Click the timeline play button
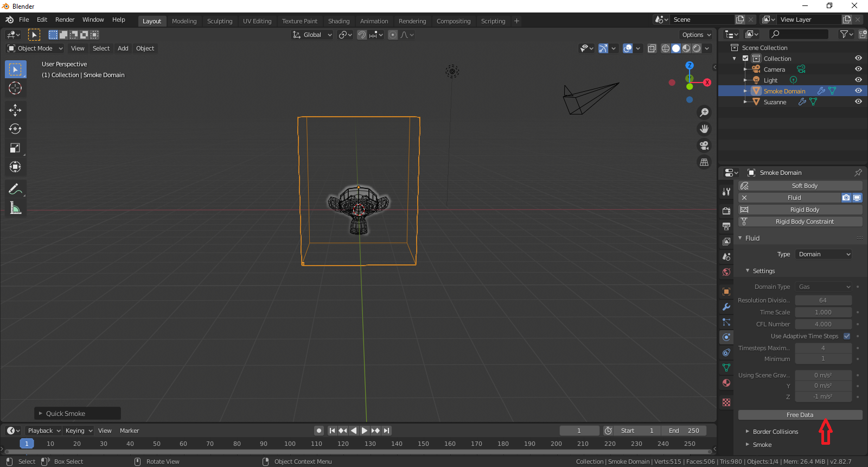The width and height of the screenshot is (868, 467). pos(365,431)
